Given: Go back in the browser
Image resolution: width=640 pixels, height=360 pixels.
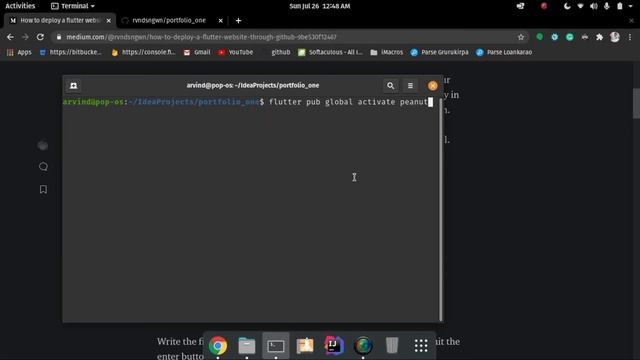Looking at the screenshot, I should coord(10,37).
